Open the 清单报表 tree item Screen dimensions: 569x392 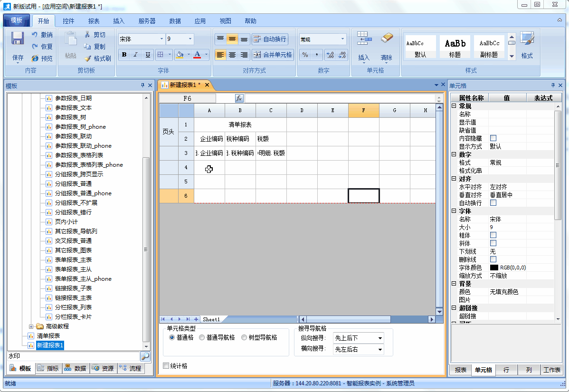[48, 336]
